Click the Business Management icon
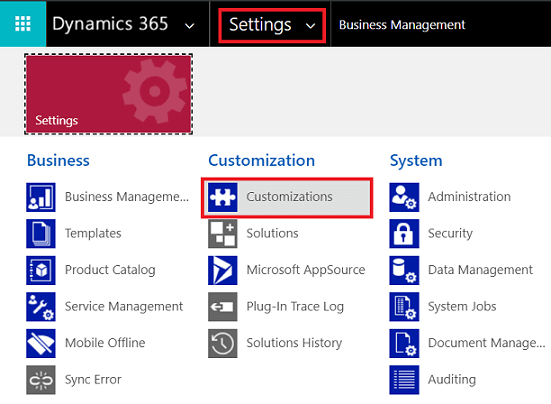Screen dimensions: 551x404 coord(41,197)
